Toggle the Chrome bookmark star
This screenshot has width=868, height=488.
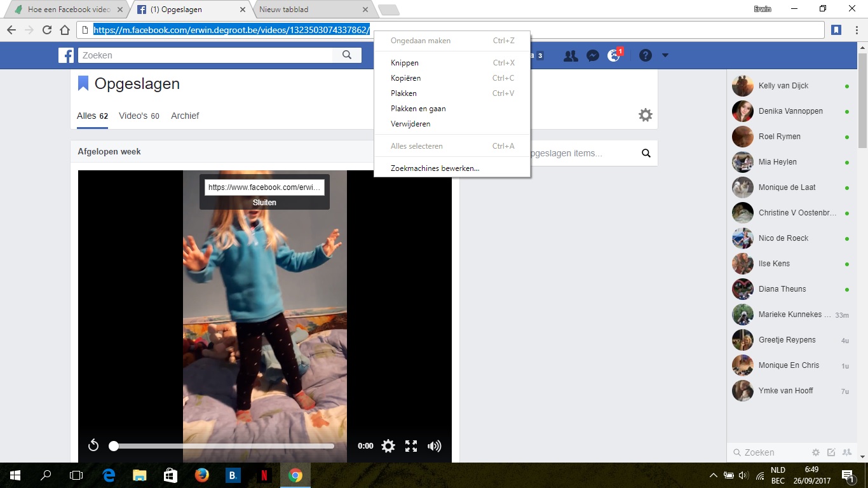(837, 30)
